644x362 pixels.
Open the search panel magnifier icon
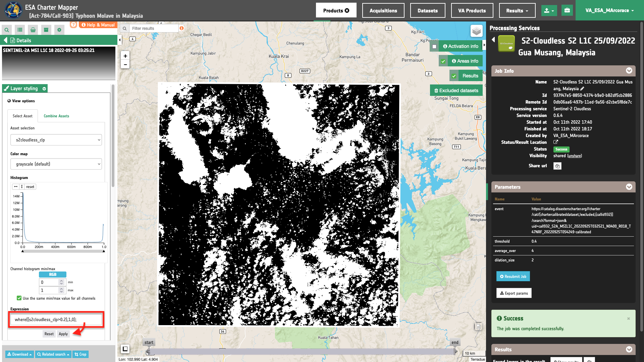7,30
